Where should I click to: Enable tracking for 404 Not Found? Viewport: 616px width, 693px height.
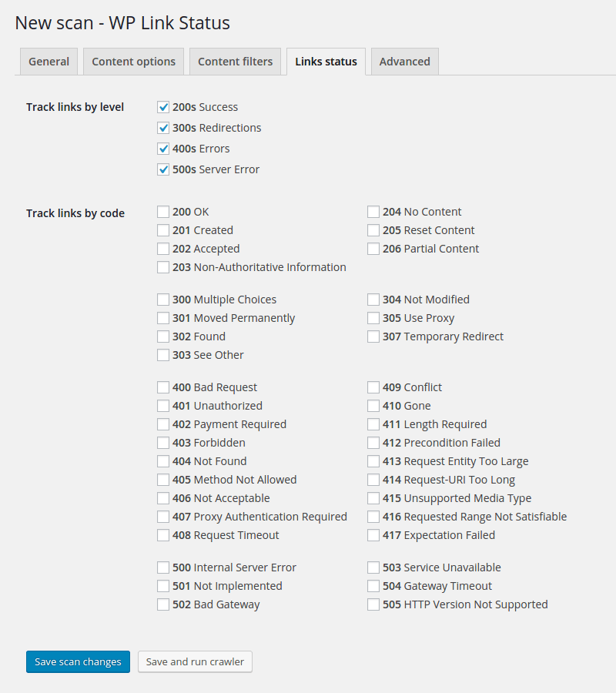(x=162, y=461)
